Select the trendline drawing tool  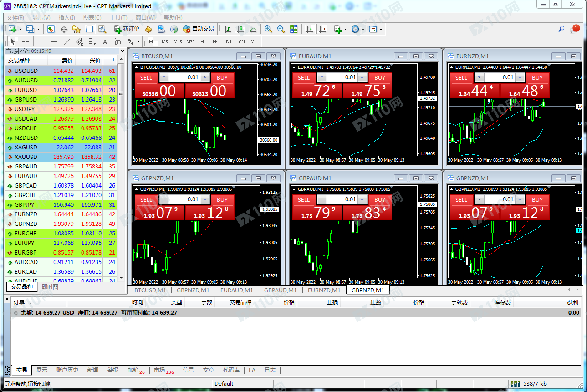67,41
